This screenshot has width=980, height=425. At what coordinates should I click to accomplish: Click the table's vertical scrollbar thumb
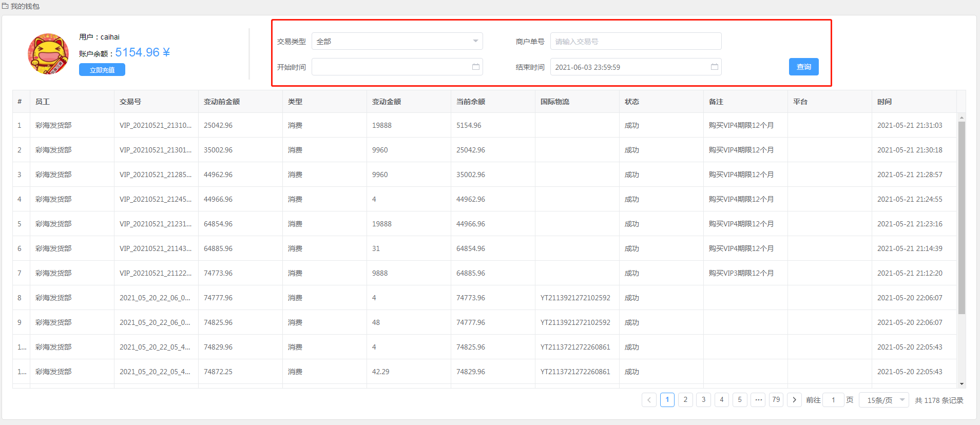point(962,216)
